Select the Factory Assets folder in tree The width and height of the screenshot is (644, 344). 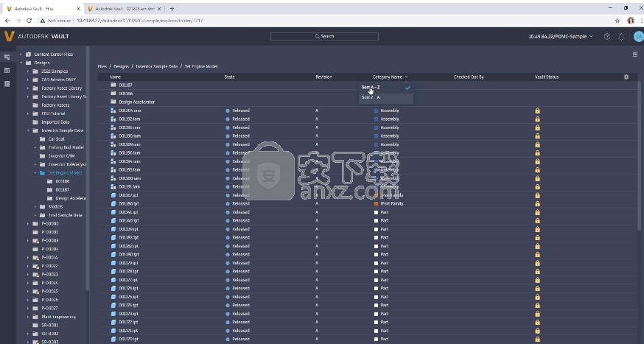pos(55,105)
